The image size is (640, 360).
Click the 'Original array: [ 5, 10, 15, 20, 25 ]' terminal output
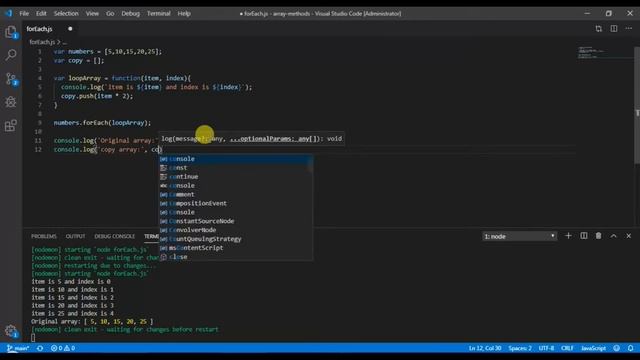tap(92, 322)
